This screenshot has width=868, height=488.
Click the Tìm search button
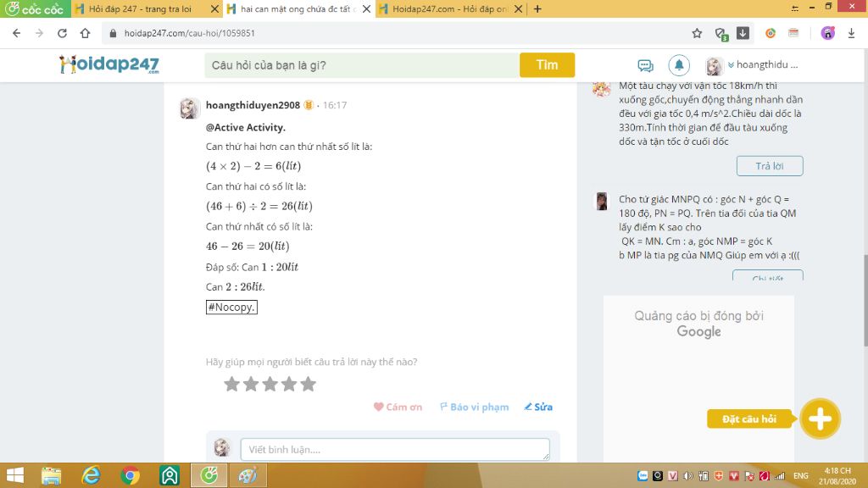coord(547,65)
